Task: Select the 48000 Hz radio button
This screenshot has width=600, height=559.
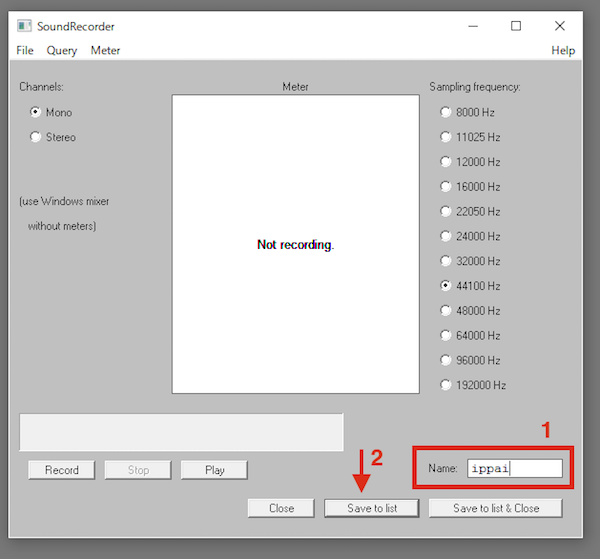Action: coord(446,310)
